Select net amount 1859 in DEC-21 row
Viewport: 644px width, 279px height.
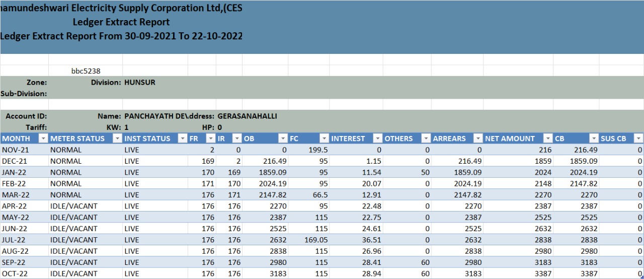518,161
